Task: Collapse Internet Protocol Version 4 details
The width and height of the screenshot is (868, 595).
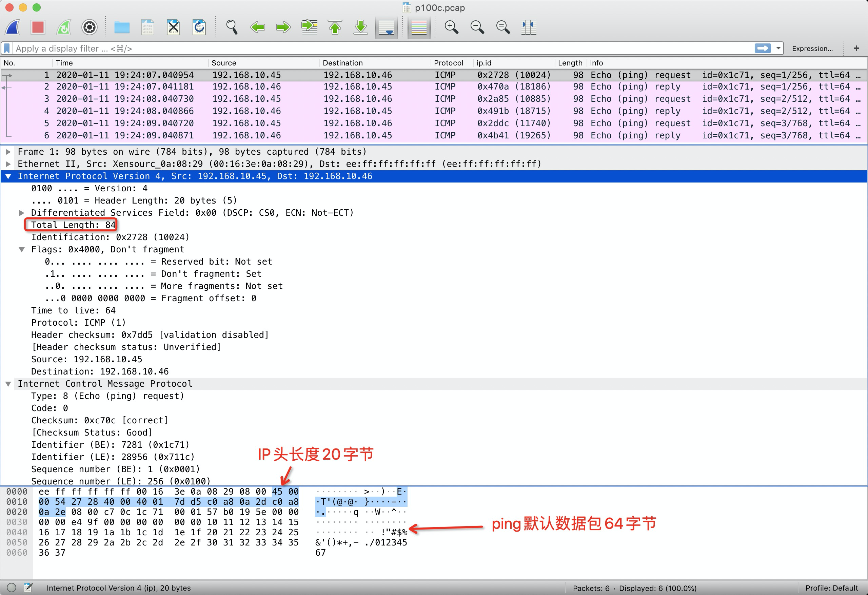Action: click(8, 176)
